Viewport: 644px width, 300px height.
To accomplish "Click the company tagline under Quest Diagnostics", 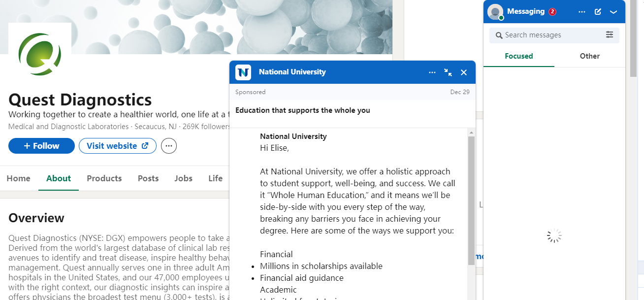I will coord(119,114).
